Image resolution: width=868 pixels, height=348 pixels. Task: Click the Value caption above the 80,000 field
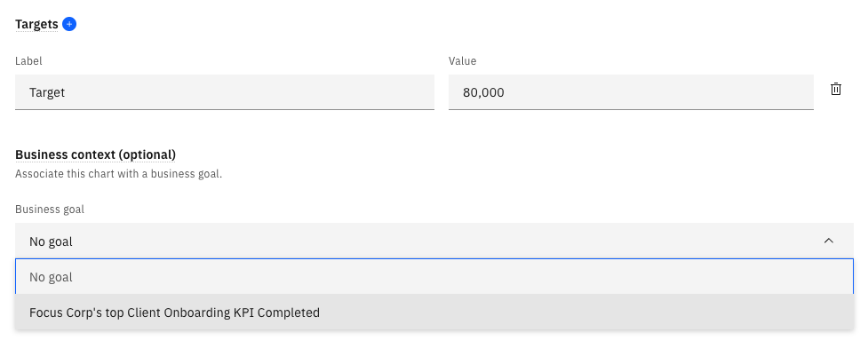[462, 61]
